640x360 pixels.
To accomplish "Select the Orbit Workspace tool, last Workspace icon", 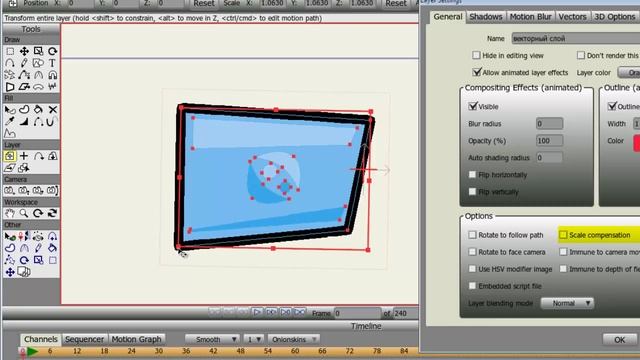I will click(x=53, y=213).
